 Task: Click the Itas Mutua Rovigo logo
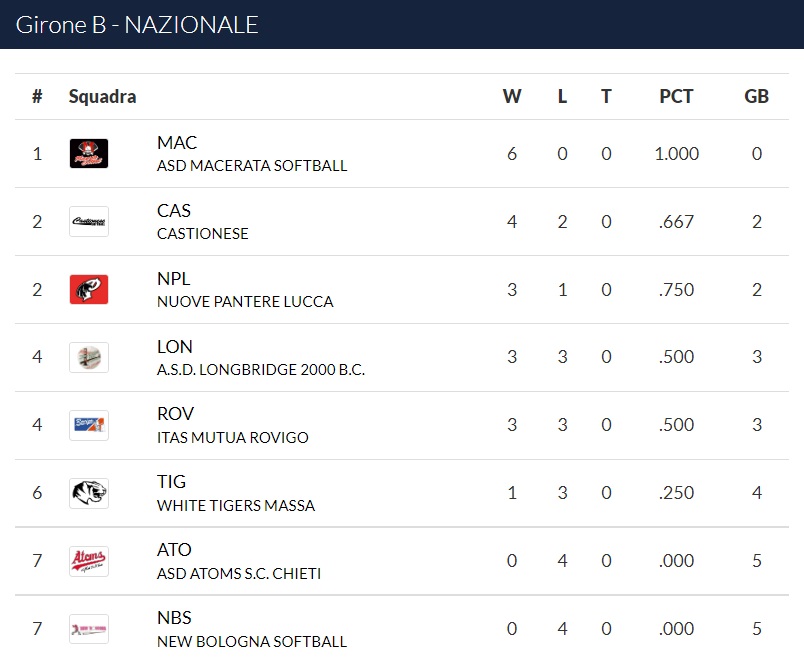pos(89,425)
